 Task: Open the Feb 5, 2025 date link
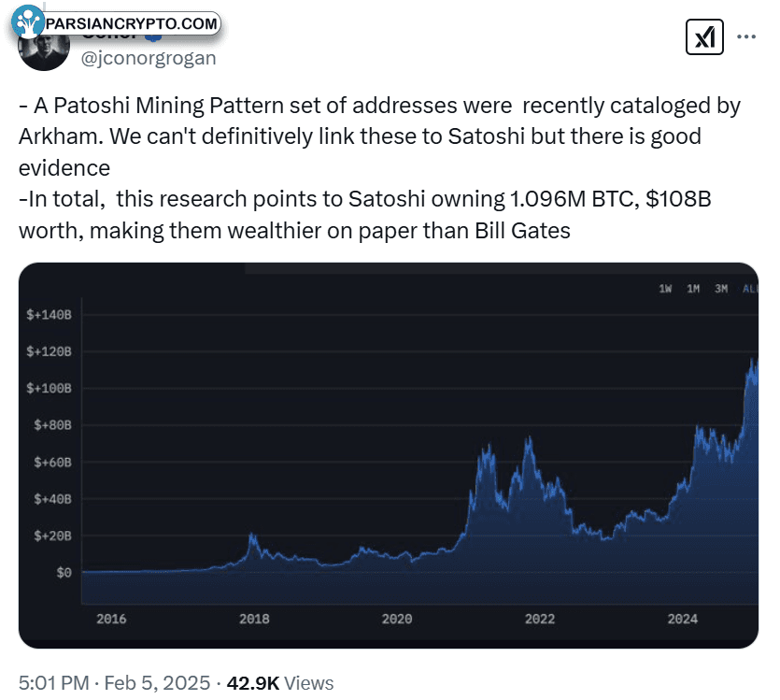tap(157, 682)
